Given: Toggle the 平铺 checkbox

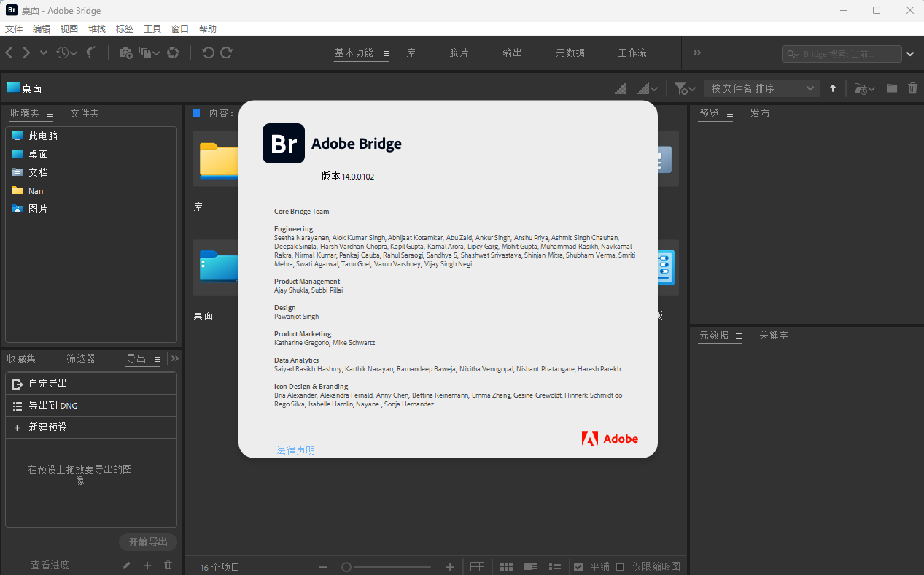Looking at the screenshot, I should (x=578, y=567).
